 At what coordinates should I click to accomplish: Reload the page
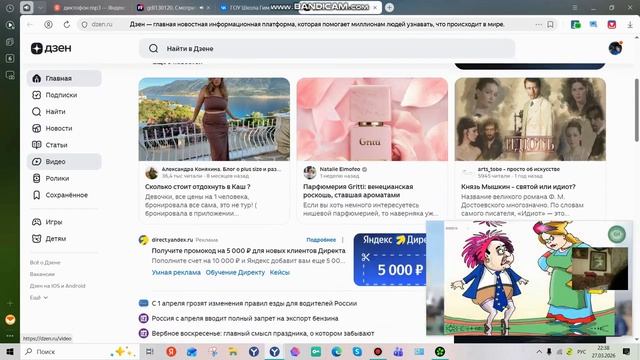point(67,24)
